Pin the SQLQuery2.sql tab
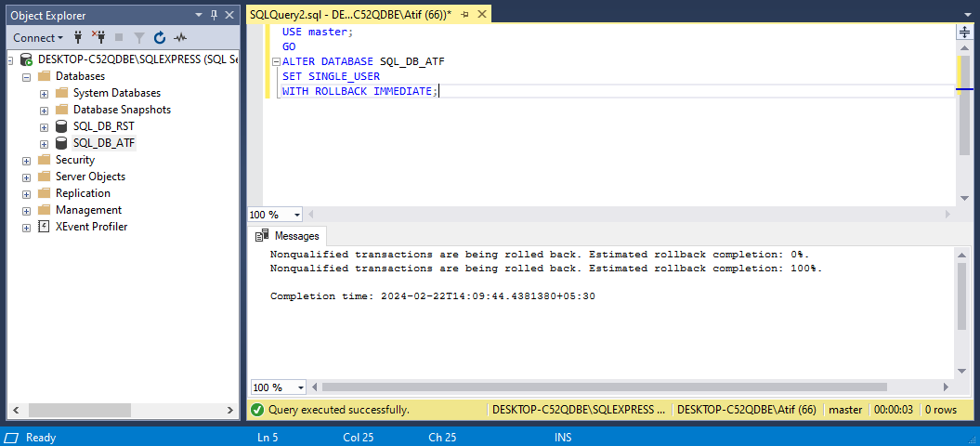The image size is (980, 446). click(464, 14)
